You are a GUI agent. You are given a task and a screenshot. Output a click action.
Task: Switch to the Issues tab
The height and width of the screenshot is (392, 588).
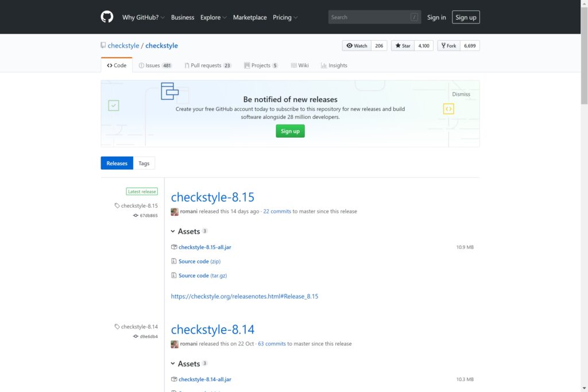tap(155, 65)
